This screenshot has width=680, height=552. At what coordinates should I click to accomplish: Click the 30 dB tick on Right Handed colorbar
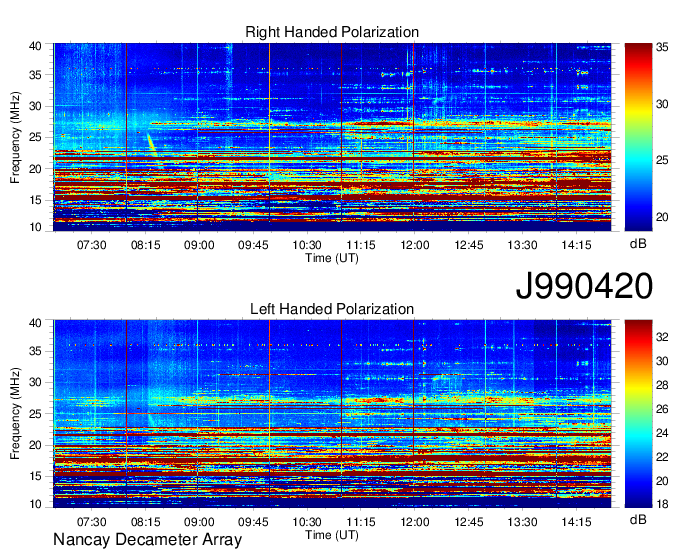(x=662, y=104)
